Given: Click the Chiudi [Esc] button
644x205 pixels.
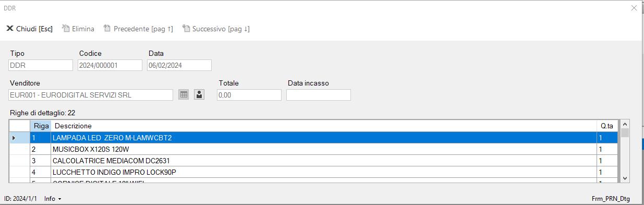Looking at the screenshot, I should tap(29, 29).
